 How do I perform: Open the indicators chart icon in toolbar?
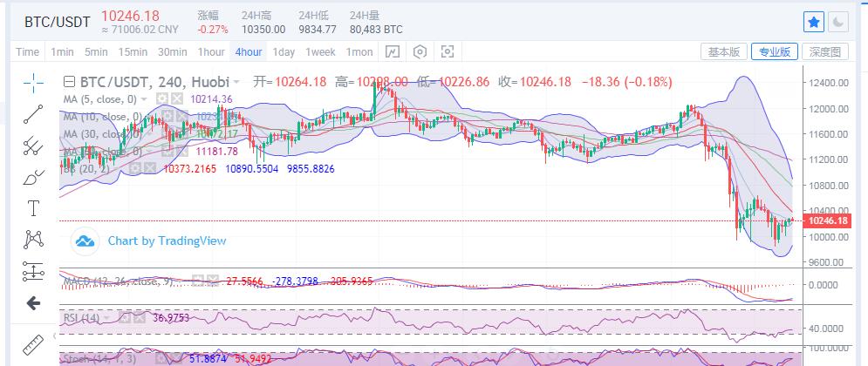tap(392, 52)
